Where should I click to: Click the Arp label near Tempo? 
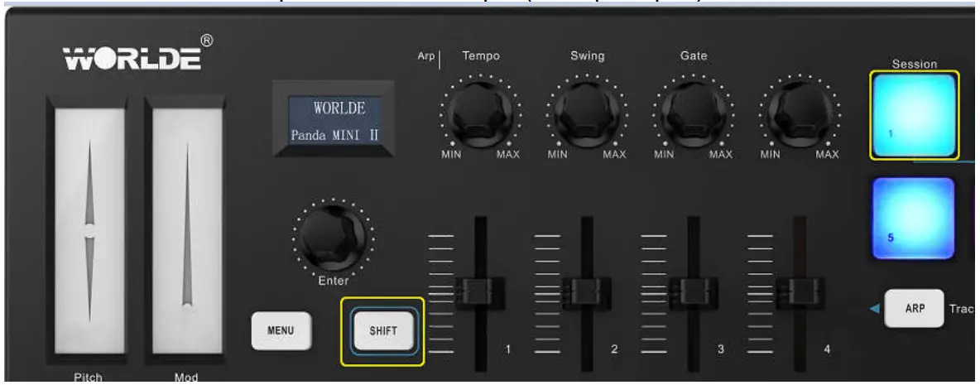(426, 56)
